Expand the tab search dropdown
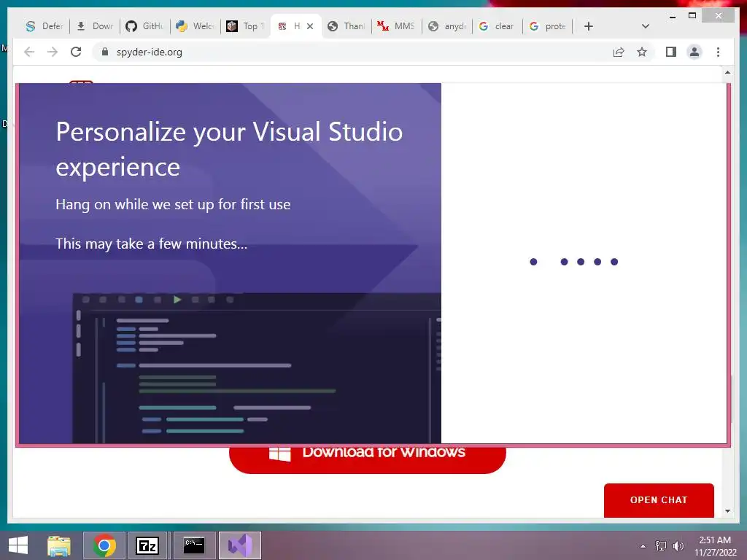The width and height of the screenshot is (747, 560). pyautogui.click(x=646, y=26)
